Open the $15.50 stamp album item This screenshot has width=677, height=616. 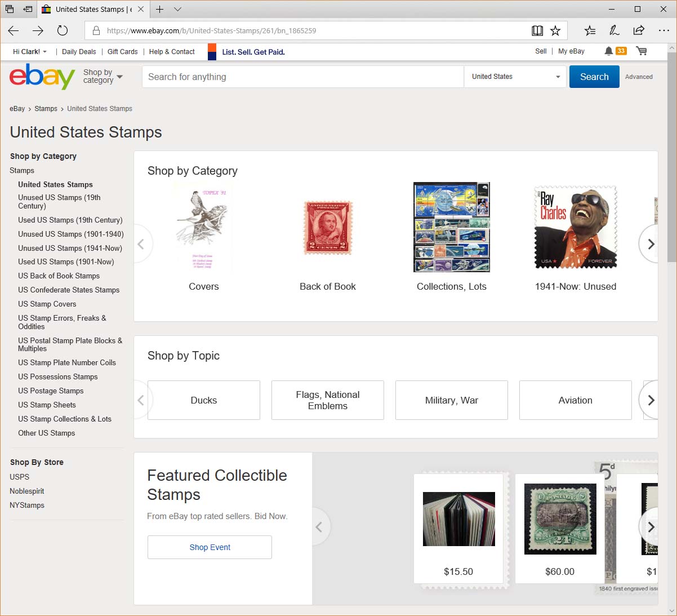coord(458,528)
